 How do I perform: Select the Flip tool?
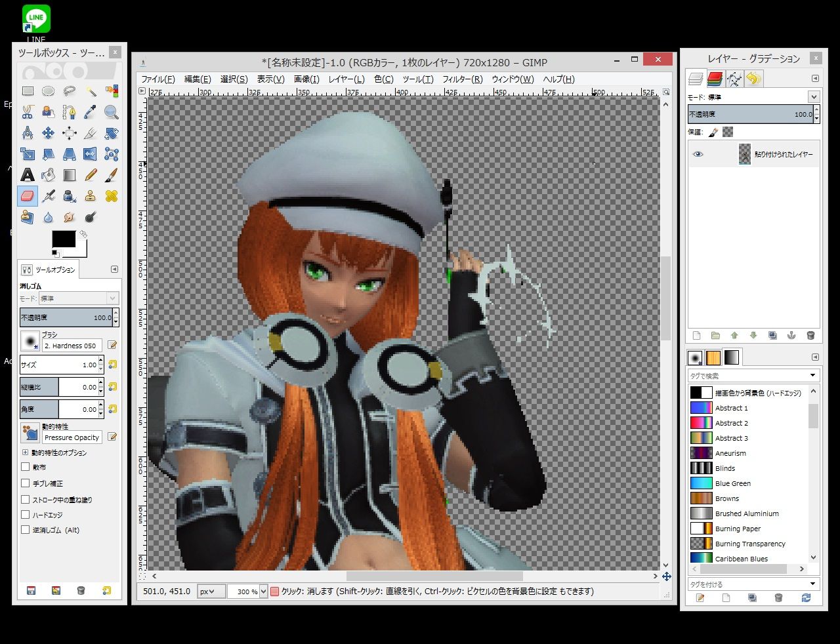click(x=91, y=154)
